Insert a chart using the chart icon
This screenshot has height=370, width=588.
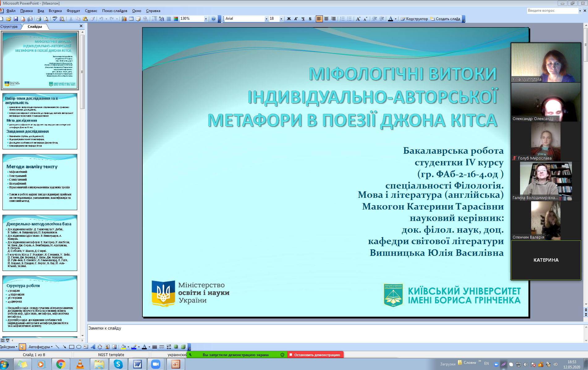click(124, 19)
